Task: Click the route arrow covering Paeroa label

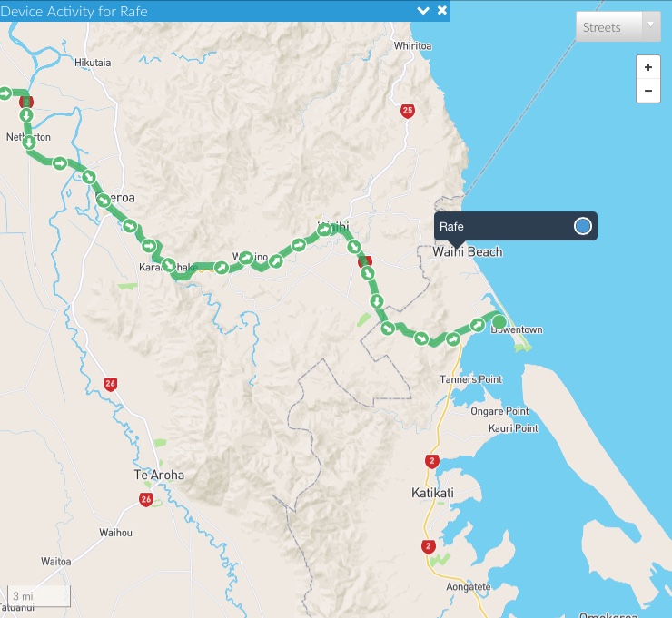Action: coord(103,200)
